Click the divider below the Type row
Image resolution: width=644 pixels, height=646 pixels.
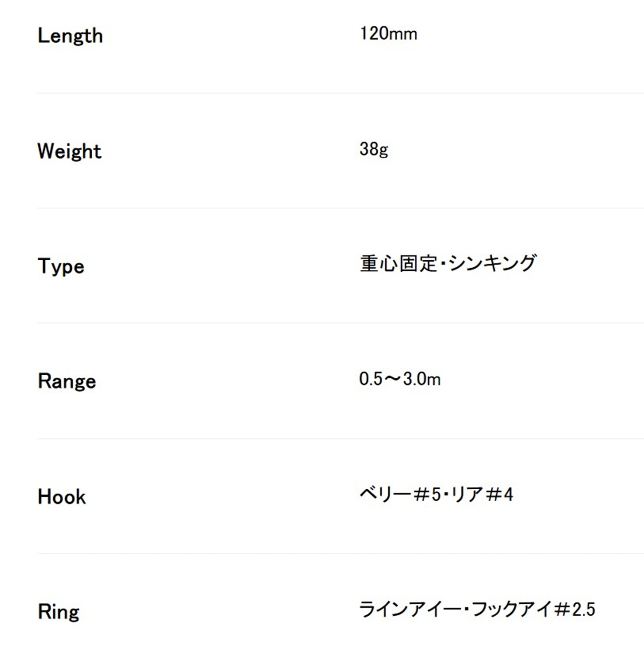coord(341,323)
